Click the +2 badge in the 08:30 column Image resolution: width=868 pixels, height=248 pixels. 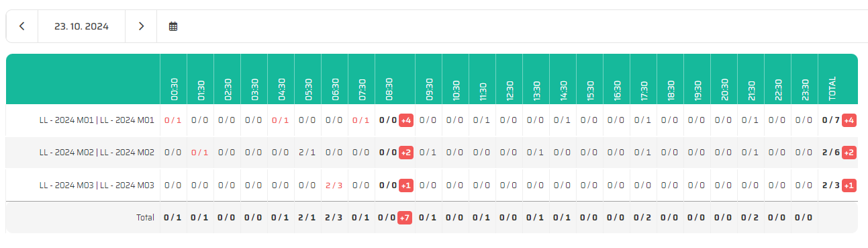click(405, 153)
